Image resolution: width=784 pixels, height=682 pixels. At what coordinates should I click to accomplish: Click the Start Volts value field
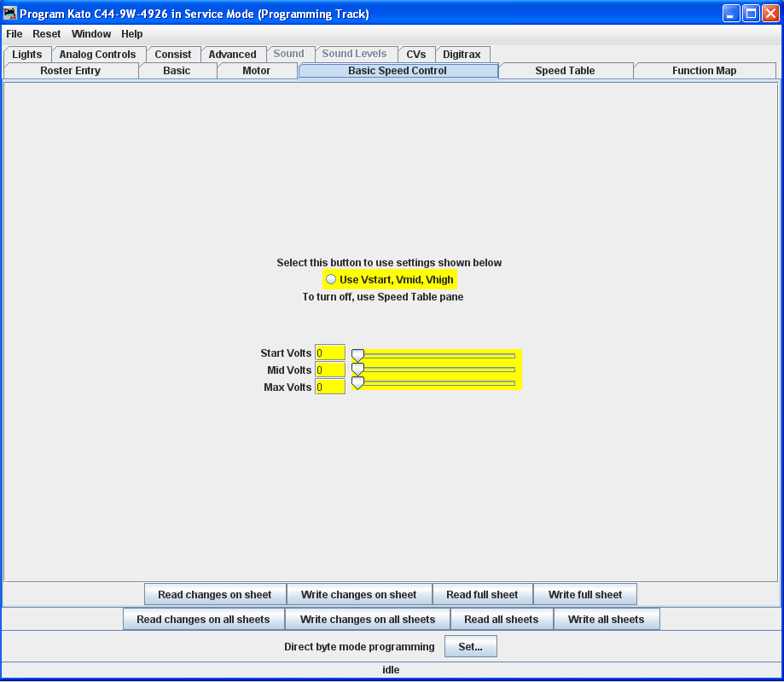330,353
